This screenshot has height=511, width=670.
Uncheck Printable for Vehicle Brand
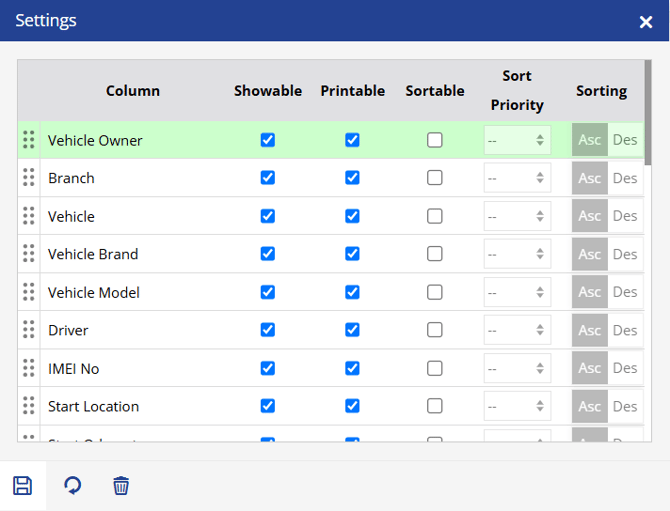tap(352, 254)
